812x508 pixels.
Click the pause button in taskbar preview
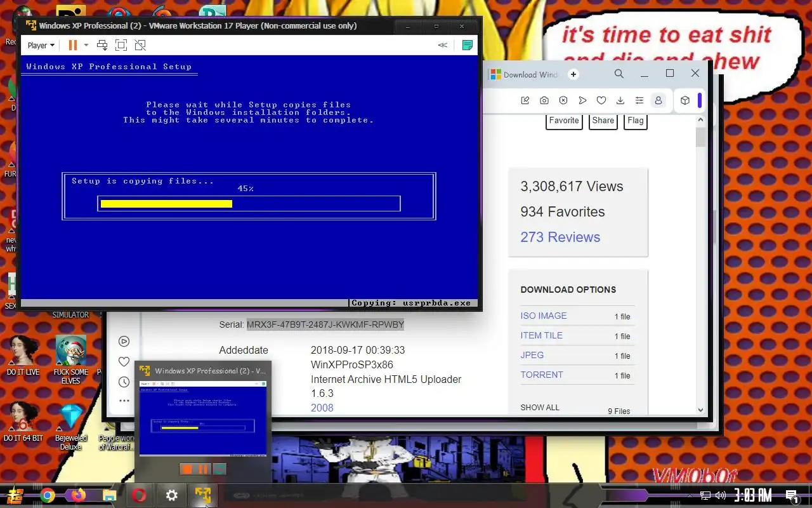point(203,469)
